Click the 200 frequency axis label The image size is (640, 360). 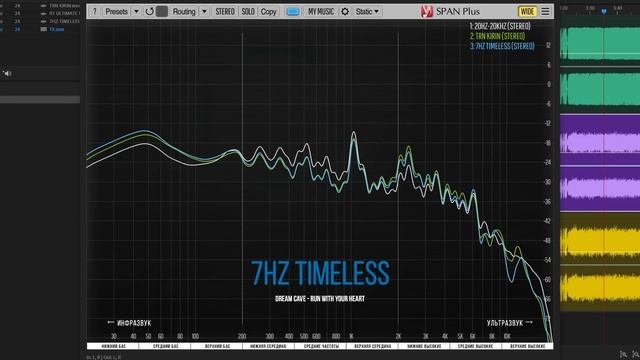click(242, 336)
